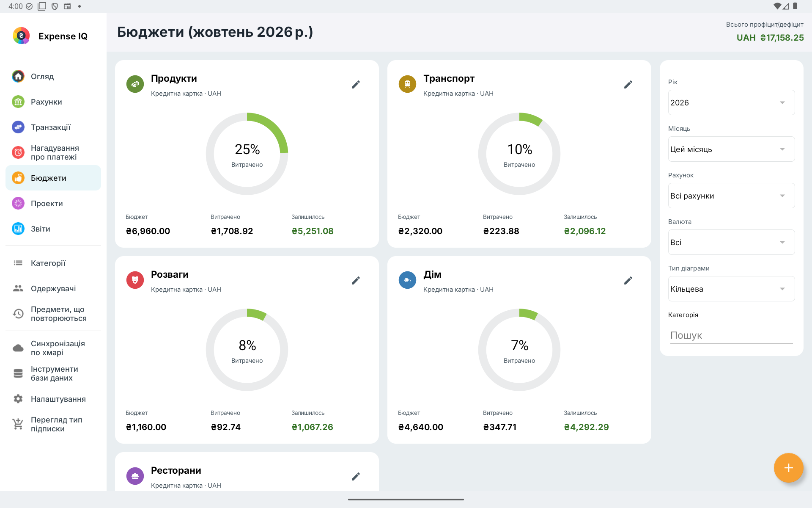Expand the Рік dropdown showing 2026
The width and height of the screenshot is (812, 508).
point(731,102)
